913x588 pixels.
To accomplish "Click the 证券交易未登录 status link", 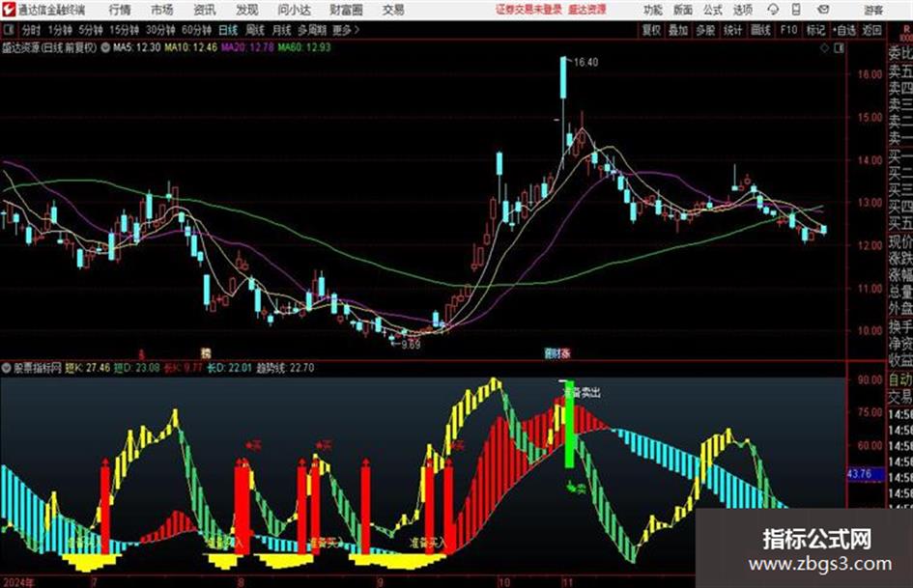I will [528, 10].
